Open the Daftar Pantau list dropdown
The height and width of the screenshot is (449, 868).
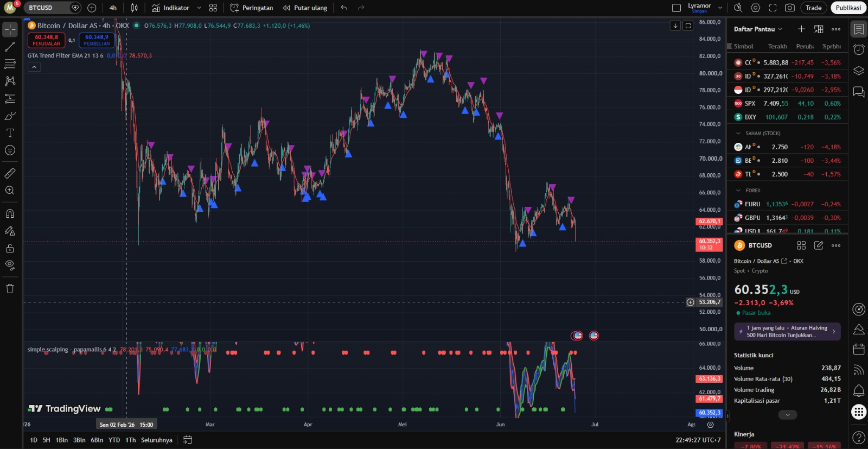pos(758,29)
